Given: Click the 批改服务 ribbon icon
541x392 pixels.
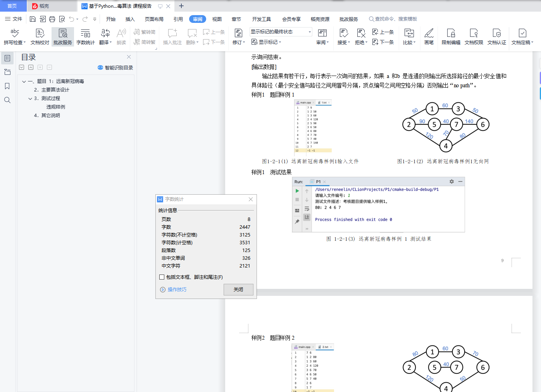Looking at the screenshot, I should pos(63,37).
